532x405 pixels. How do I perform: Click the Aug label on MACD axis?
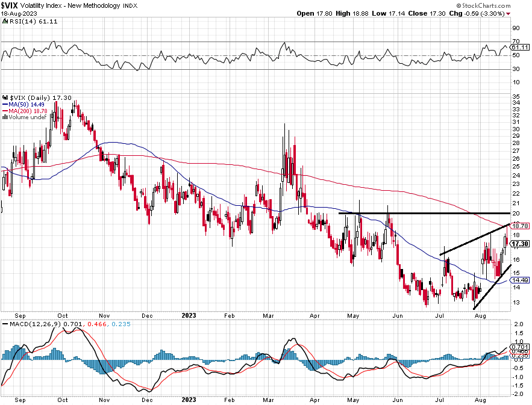[x=480, y=400]
